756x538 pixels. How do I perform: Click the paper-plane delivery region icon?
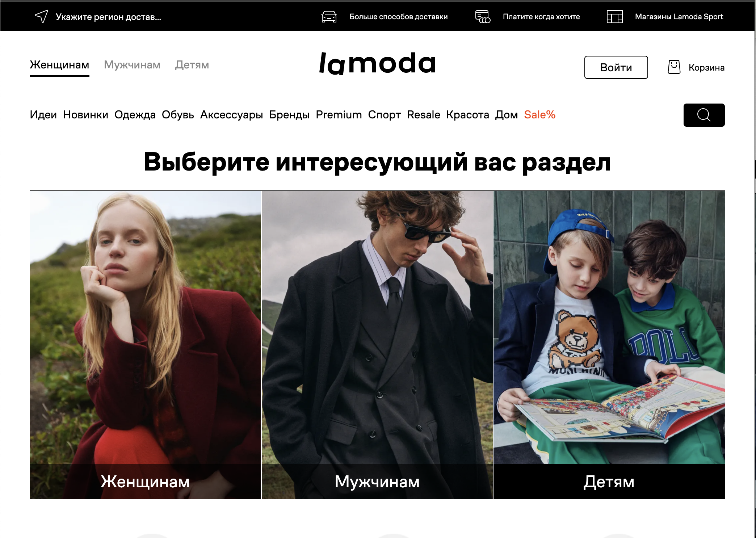point(41,16)
